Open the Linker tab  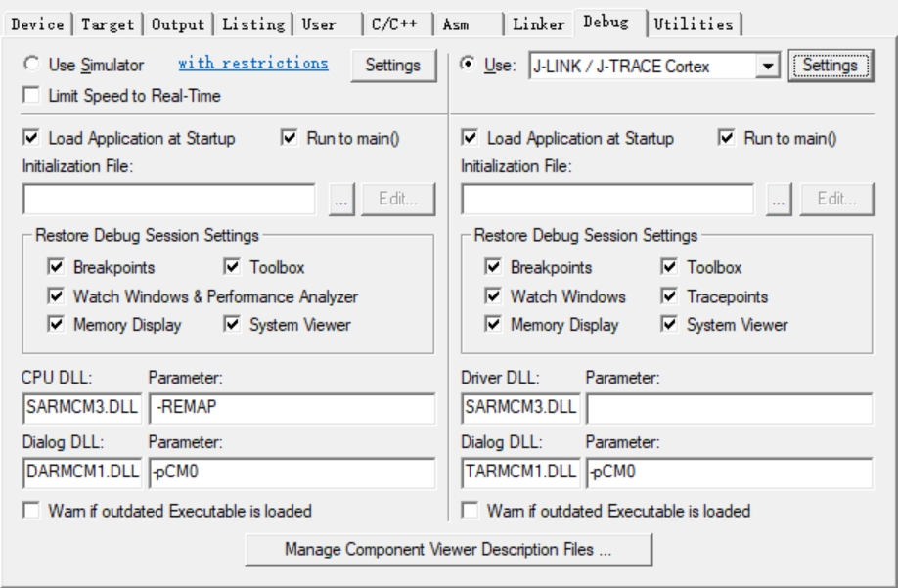537,23
